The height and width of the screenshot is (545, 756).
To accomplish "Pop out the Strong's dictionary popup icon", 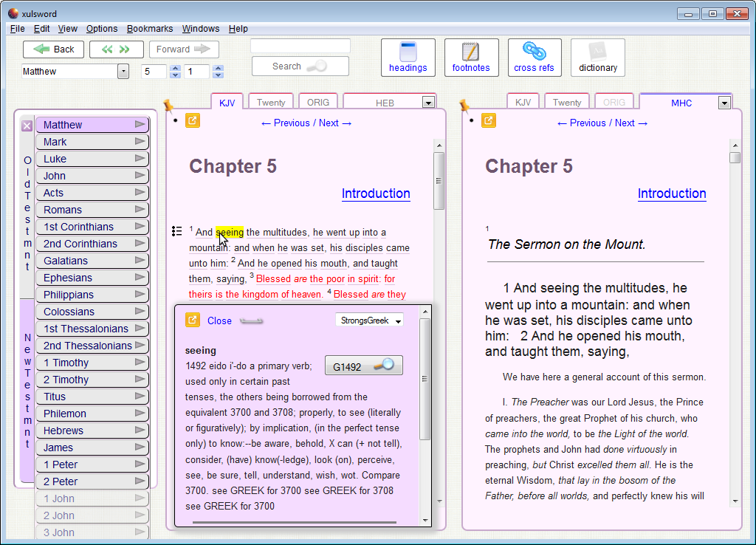I will 192,320.
